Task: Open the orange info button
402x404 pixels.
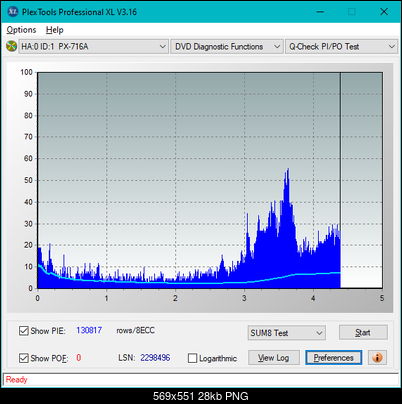Action: tap(377, 358)
